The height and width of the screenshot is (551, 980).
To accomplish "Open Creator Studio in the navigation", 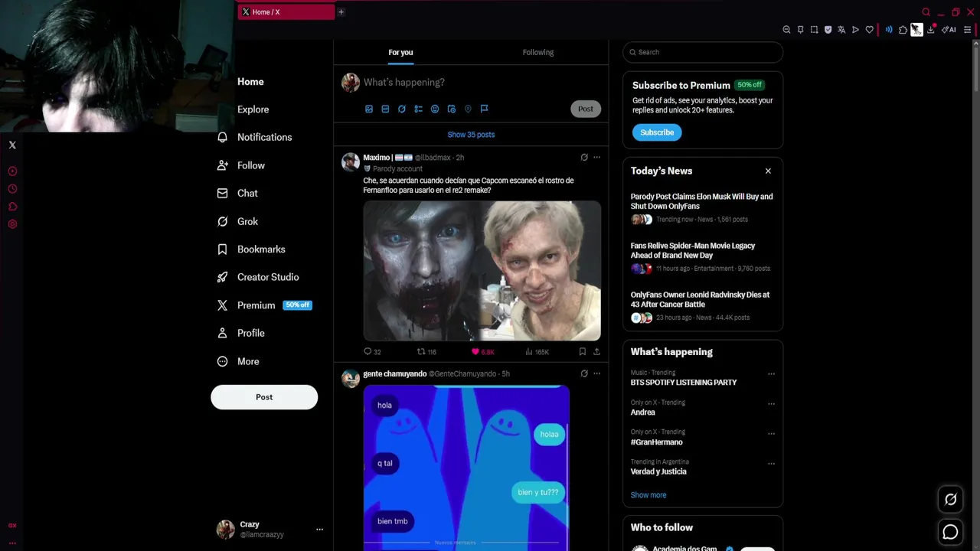I will (258, 277).
